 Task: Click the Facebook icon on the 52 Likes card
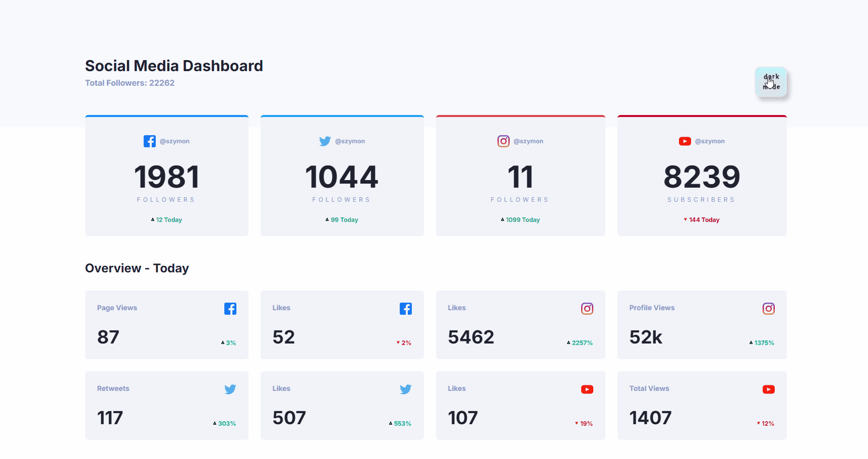(406, 309)
